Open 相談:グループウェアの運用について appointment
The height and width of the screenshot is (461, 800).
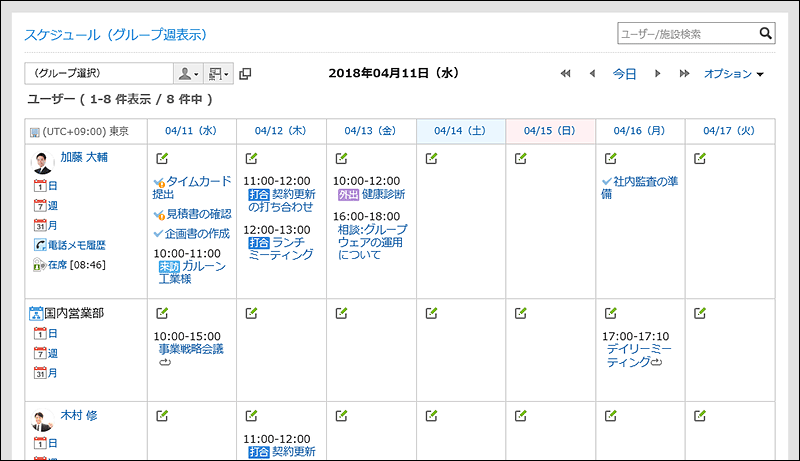coord(372,242)
